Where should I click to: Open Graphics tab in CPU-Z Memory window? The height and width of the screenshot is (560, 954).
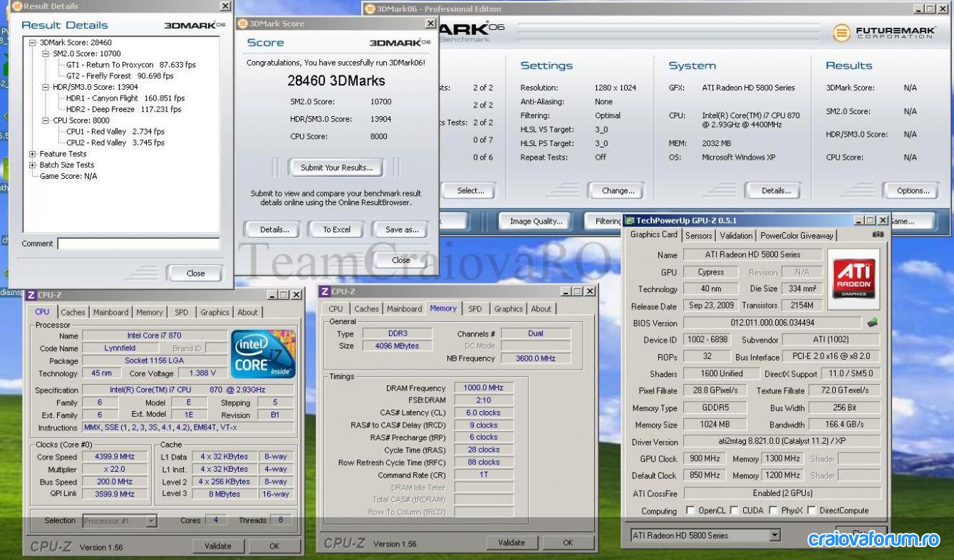(508, 308)
